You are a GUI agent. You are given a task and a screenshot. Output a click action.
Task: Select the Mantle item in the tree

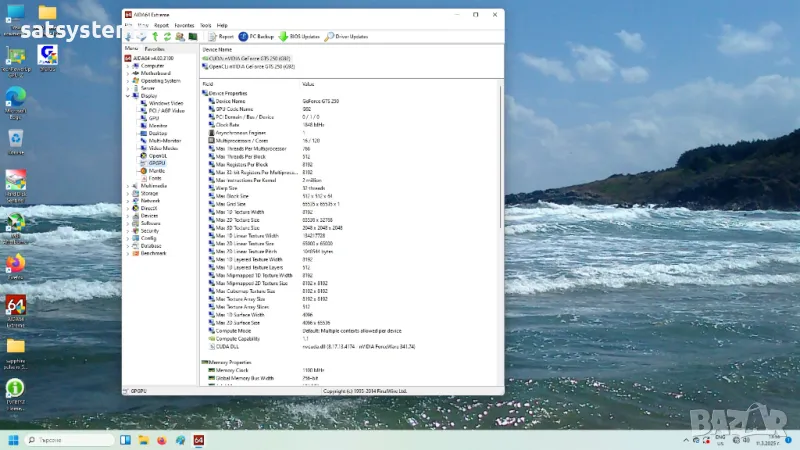156,171
